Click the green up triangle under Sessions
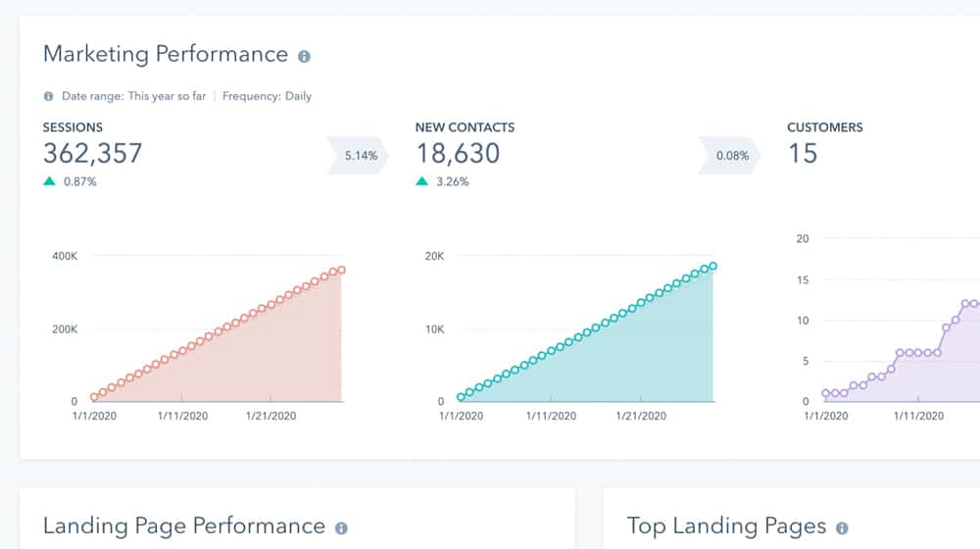The height and width of the screenshot is (549, 980). pos(49,181)
